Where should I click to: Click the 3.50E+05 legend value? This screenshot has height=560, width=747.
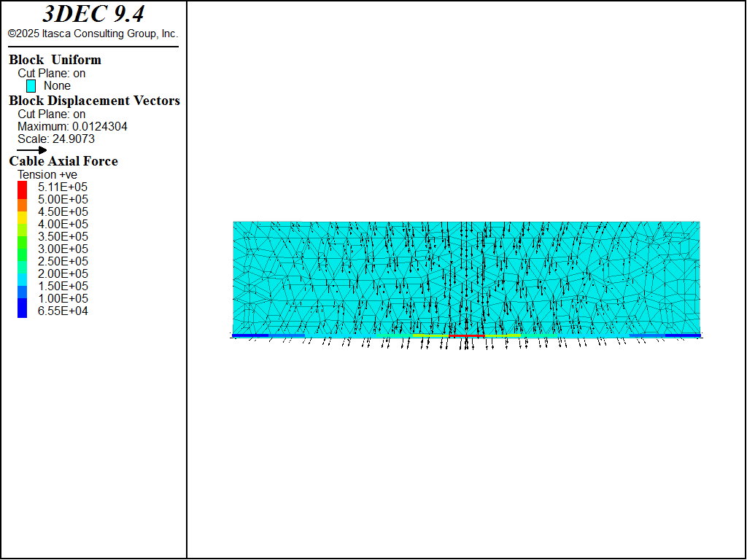(x=63, y=237)
